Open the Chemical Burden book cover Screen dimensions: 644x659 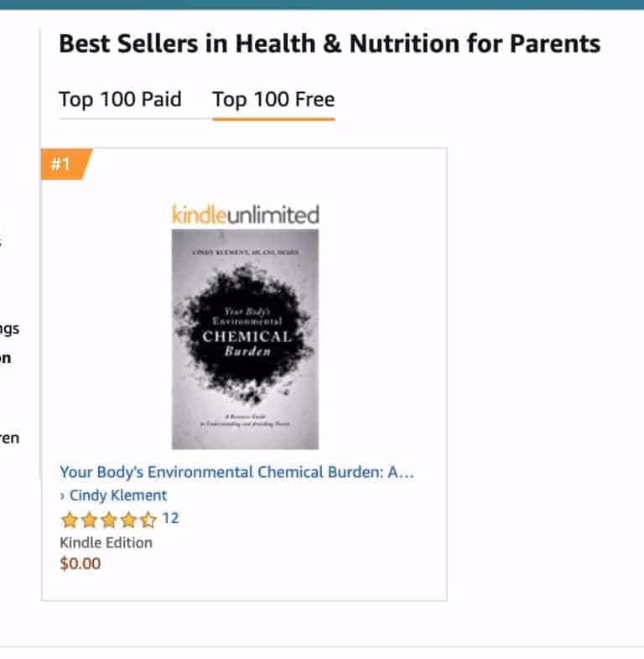pyautogui.click(x=245, y=339)
